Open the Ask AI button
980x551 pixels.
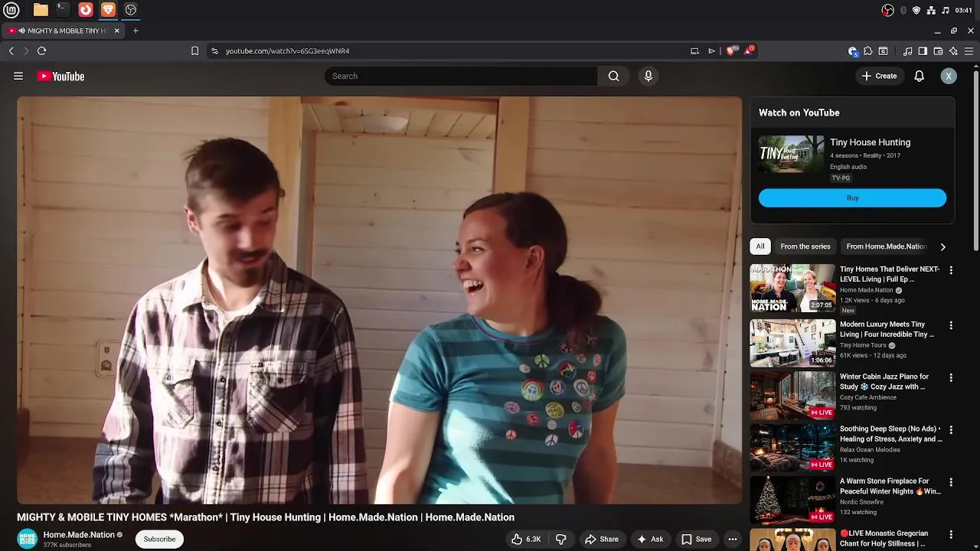coord(650,539)
